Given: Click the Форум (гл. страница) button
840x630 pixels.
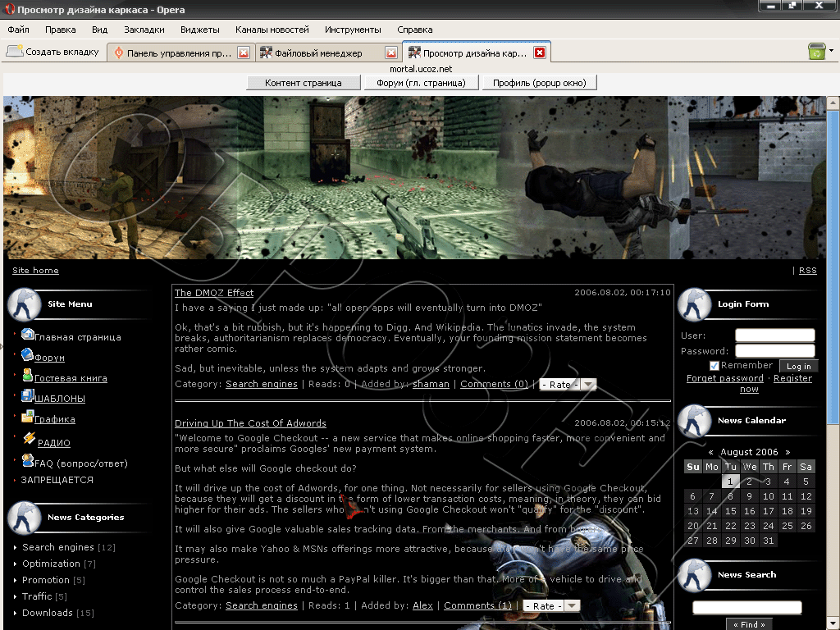Looking at the screenshot, I should click(x=421, y=83).
